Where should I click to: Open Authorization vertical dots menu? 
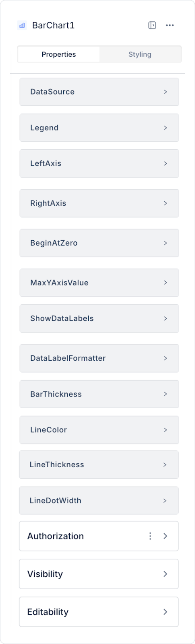point(150,536)
